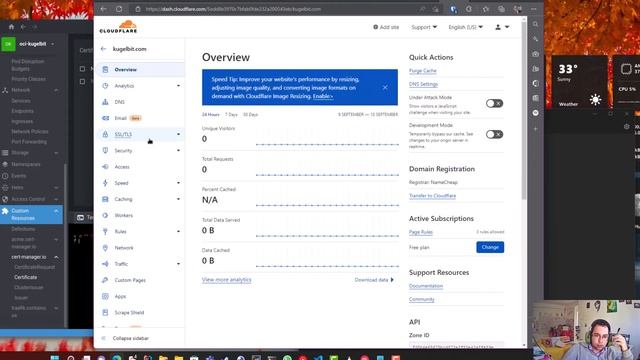The width and height of the screenshot is (640, 360).
Task: Click the Edge sidebar search icon
Action: click(536, 24)
